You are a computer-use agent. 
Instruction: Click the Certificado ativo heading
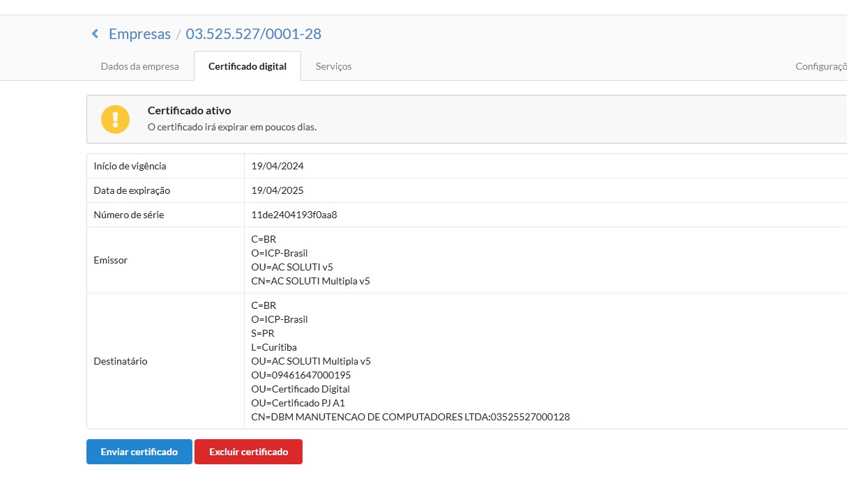[189, 111]
